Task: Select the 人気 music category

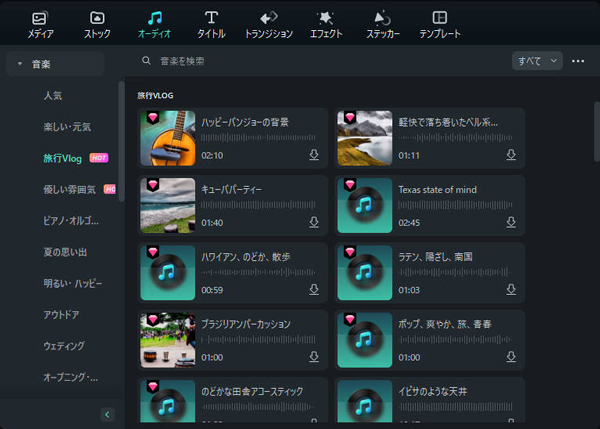Action: coord(54,96)
